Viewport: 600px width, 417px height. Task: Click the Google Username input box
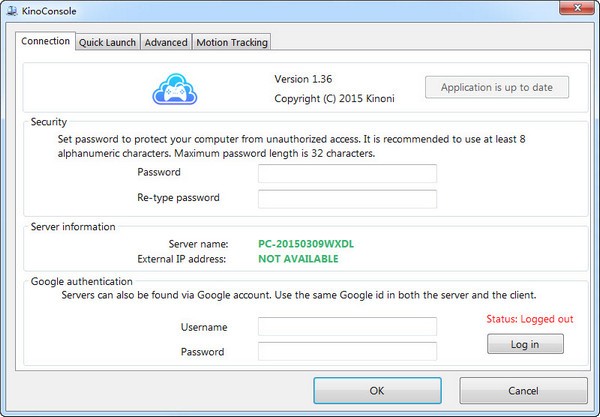click(347, 327)
